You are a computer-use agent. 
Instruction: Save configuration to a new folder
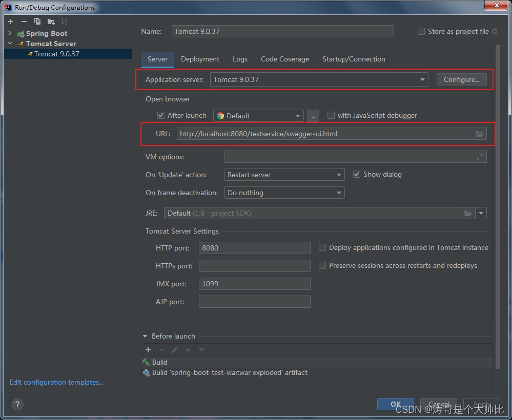pos(51,22)
